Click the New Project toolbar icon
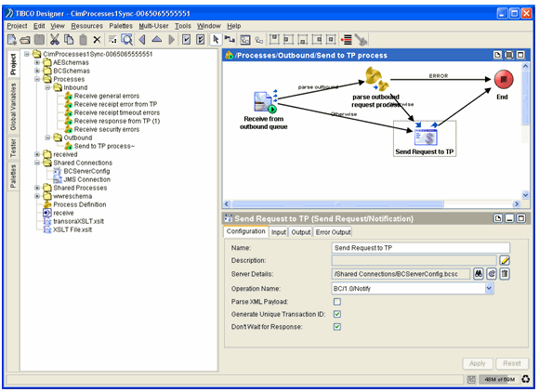The image size is (539, 392). tap(12, 40)
